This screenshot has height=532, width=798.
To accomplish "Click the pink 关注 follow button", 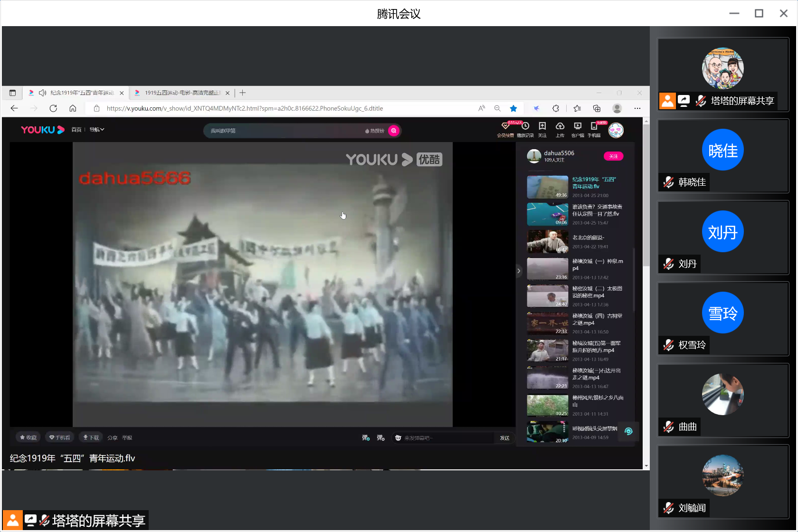I will (x=613, y=156).
